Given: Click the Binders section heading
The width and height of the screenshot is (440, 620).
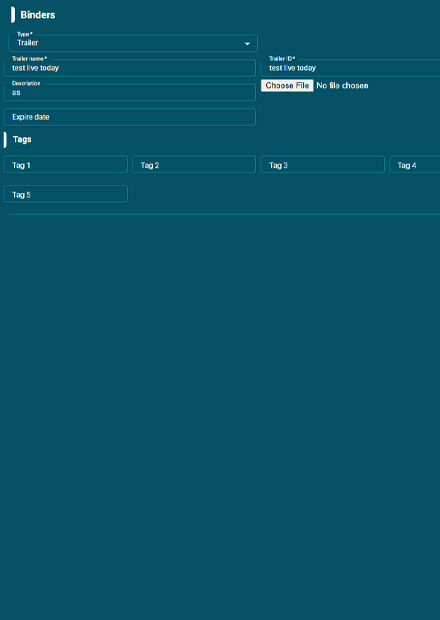Looking at the screenshot, I should (x=38, y=15).
